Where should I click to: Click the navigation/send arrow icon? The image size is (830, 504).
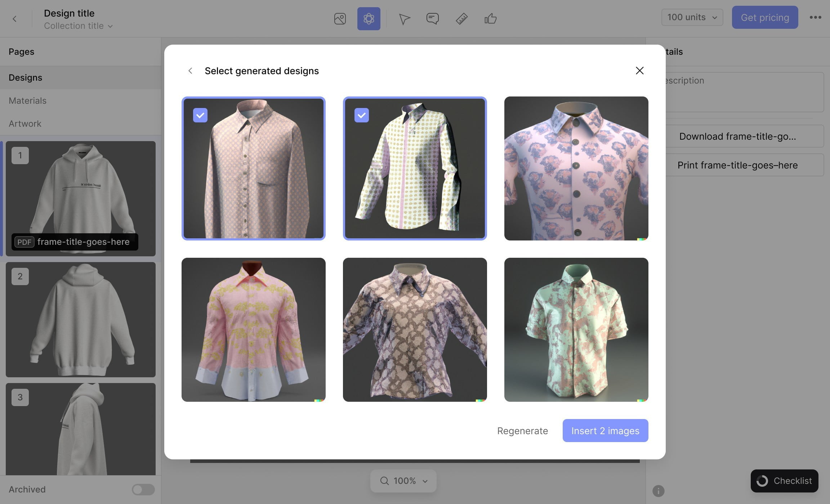[404, 18]
